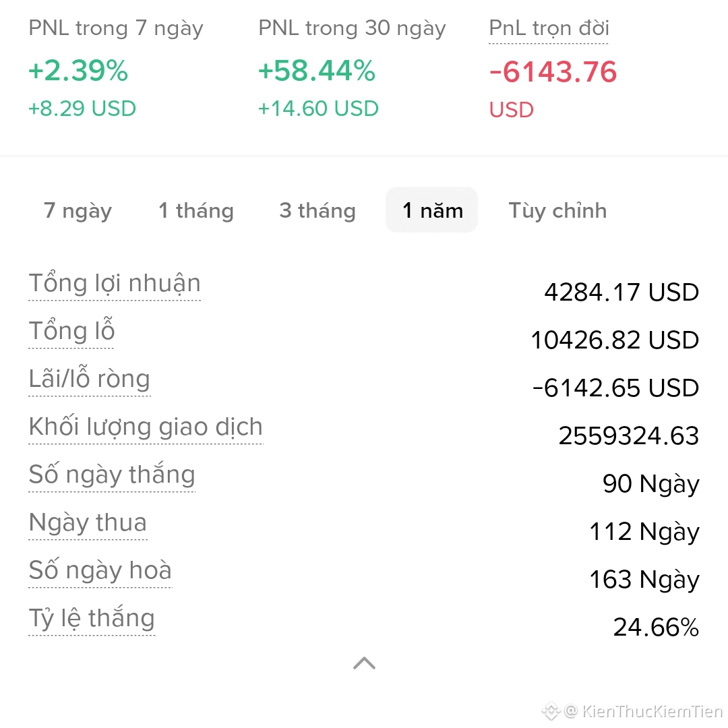Tap the PnL trọn đời label
The height and width of the screenshot is (728, 728).
(548, 29)
